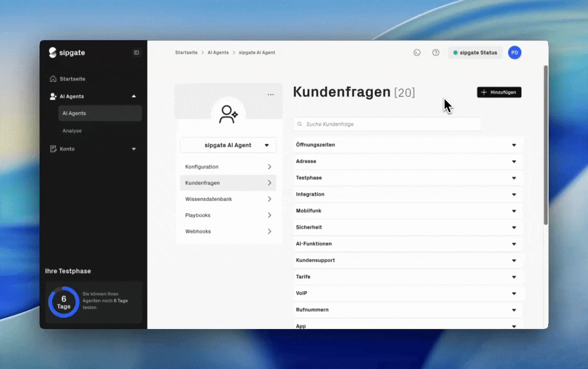
Task: Expand the Adresse question
Action: (x=408, y=161)
